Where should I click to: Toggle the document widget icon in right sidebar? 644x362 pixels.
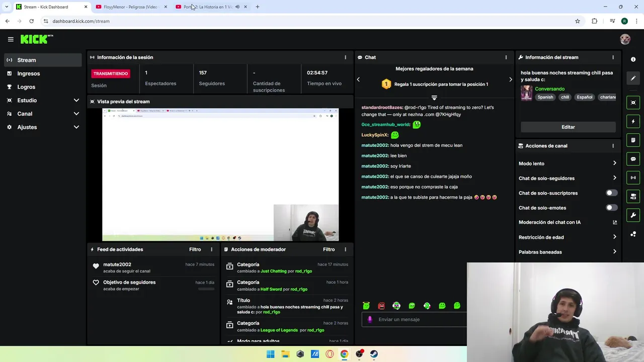[x=633, y=140]
